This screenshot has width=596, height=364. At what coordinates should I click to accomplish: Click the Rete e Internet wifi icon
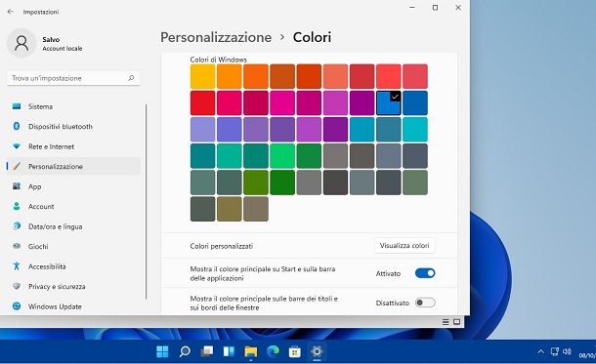point(17,146)
